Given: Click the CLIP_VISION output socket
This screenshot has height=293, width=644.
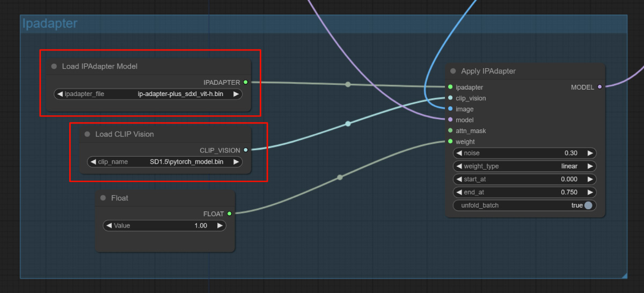Looking at the screenshot, I should click(x=245, y=150).
